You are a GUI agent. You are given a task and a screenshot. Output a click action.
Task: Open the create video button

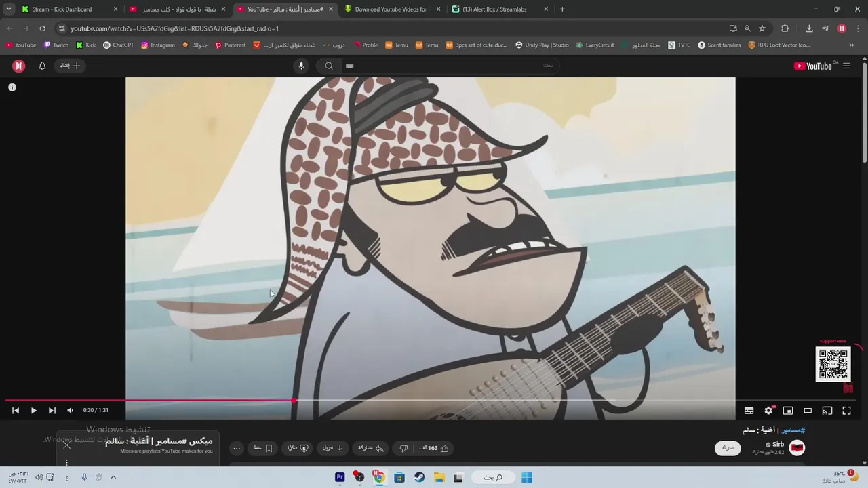[x=71, y=66]
